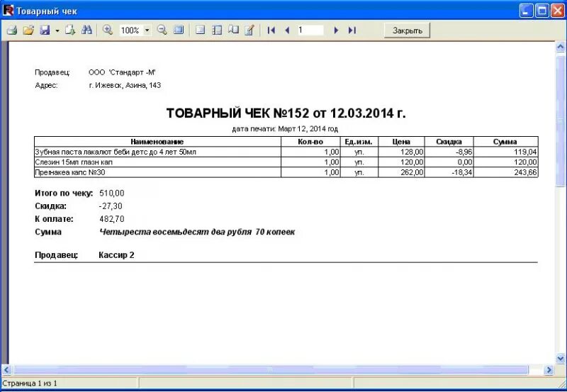Go to the next page

(x=336, y=30)
